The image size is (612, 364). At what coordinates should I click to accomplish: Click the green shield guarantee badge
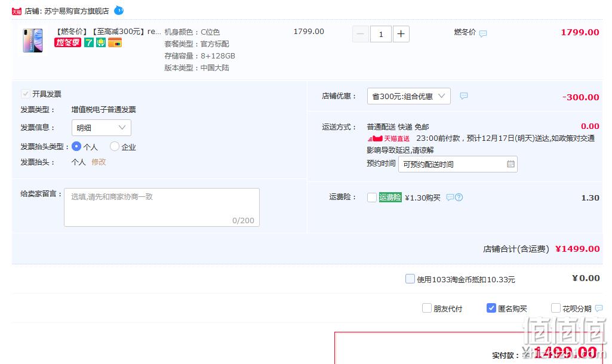(x=101, y=42)
